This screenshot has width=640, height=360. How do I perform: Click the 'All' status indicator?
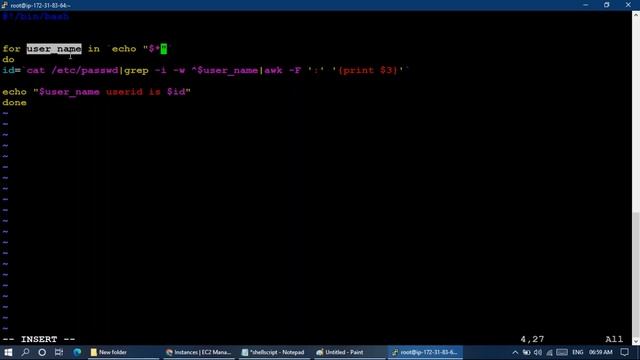[x=614, y=339]
